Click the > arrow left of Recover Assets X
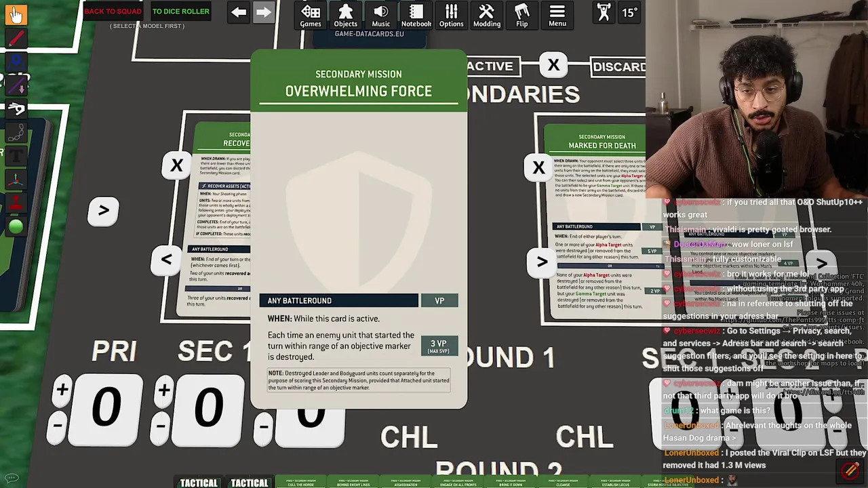This screenshot has width=868, height=488. (x=103, y=211)
